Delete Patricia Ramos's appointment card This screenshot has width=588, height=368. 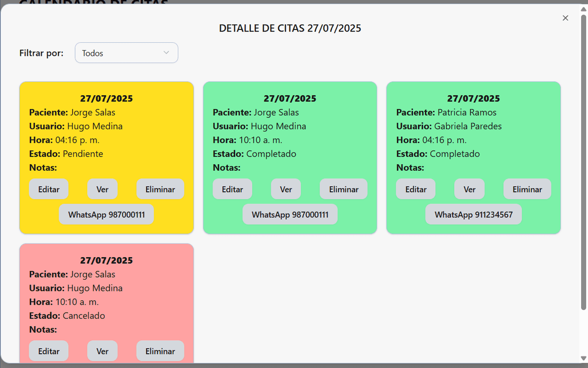527,189
